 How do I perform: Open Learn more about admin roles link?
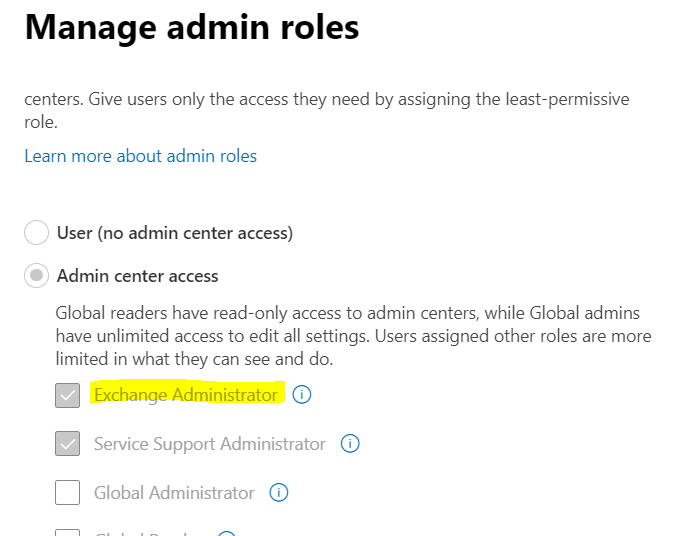(x=140, y=156)
